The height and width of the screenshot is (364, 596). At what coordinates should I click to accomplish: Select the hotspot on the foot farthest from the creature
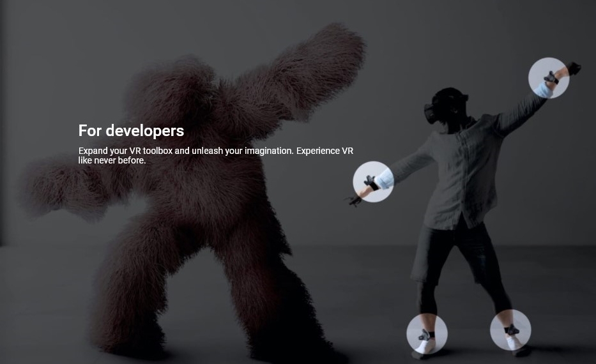point(510,330)
